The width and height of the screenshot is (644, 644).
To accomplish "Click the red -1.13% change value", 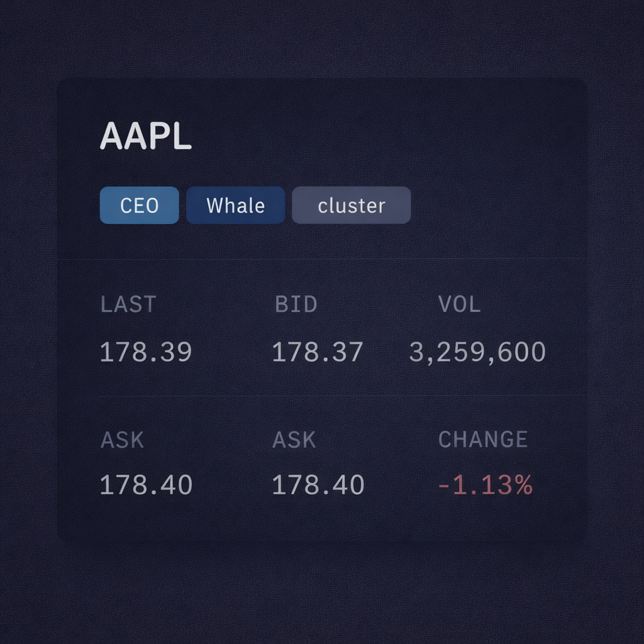I will (484, 485).
